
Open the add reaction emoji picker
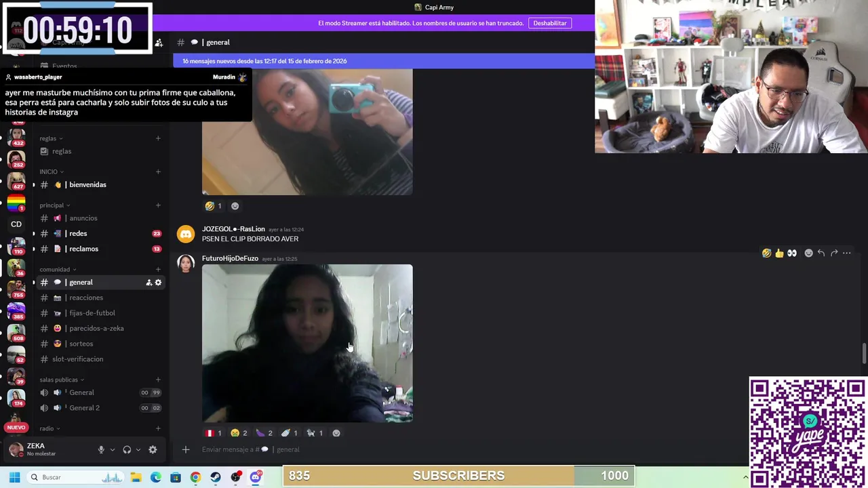coord(808,253)
